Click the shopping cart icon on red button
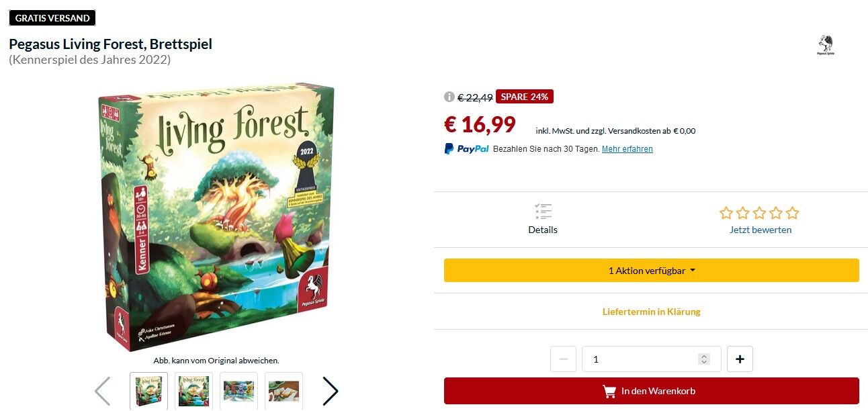 609,391
